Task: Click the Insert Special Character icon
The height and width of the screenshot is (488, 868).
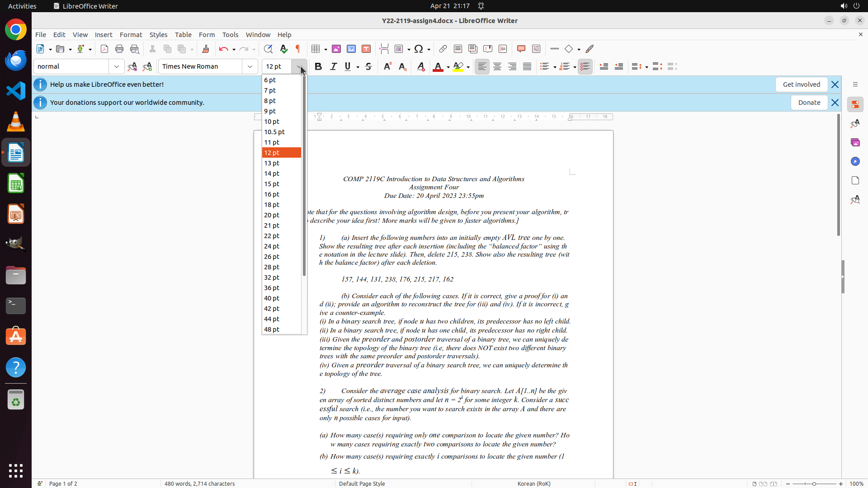Action: [x=419, y=49]
